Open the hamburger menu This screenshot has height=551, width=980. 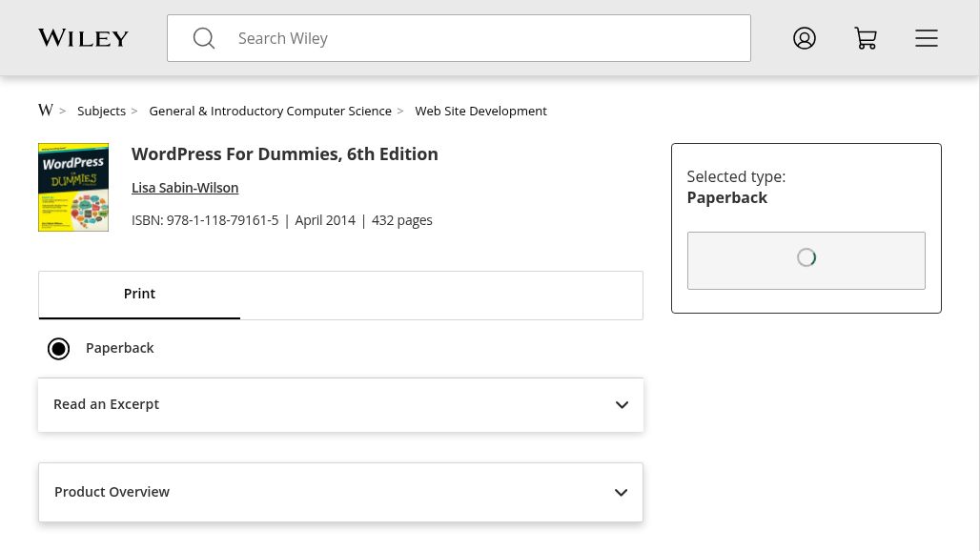[x=927, y=38]
